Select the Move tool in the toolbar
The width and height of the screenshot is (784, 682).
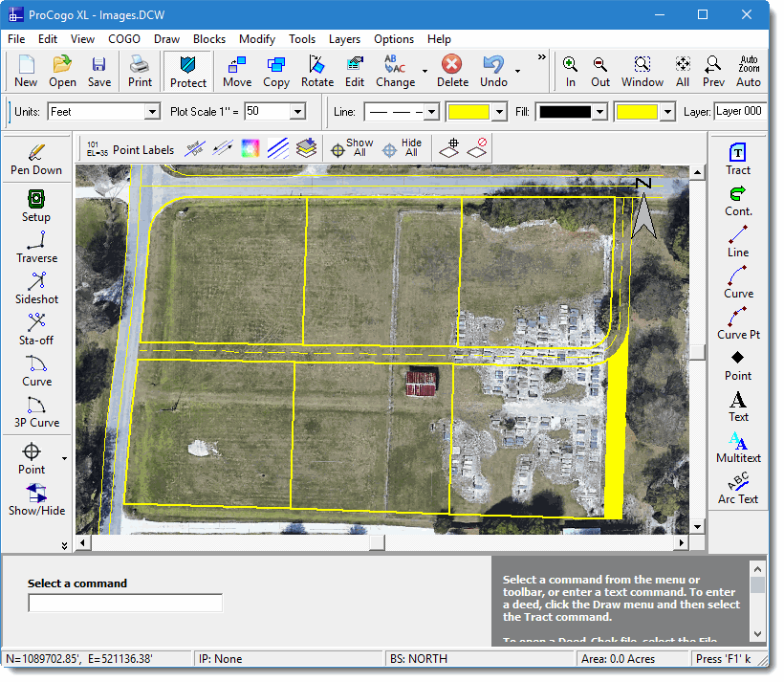point(237,71)
